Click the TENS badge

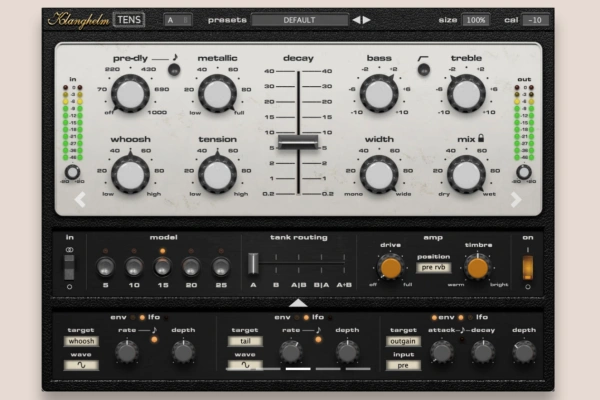pos(129,20)
